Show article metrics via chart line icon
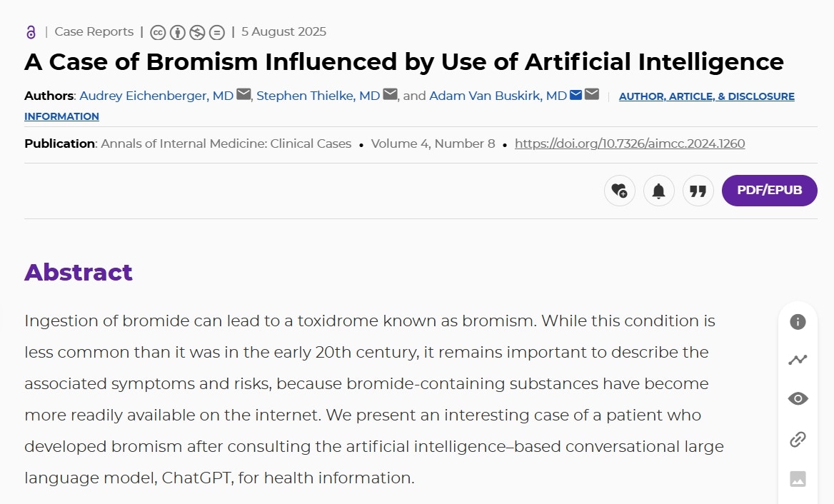This screenshot has height=504, width=834. point(798,360)
